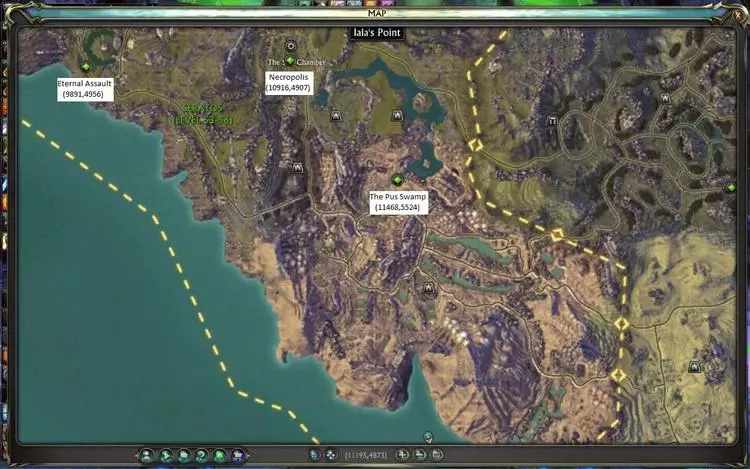Click the green diamond at the map's right edge
Viewport: 750px width, 469px height.
point(731,188)
